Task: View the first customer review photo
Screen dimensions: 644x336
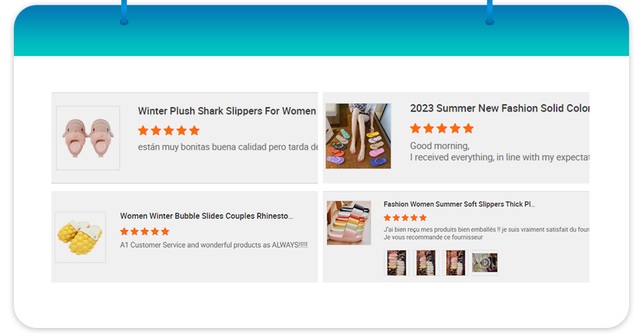Action: [x=397, y=263]
